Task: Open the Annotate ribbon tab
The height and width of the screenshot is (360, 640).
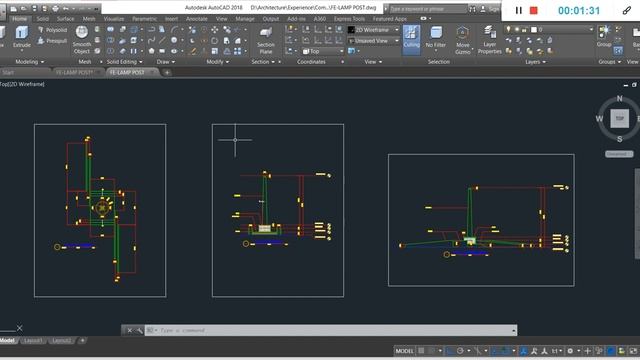Action: 197,19
